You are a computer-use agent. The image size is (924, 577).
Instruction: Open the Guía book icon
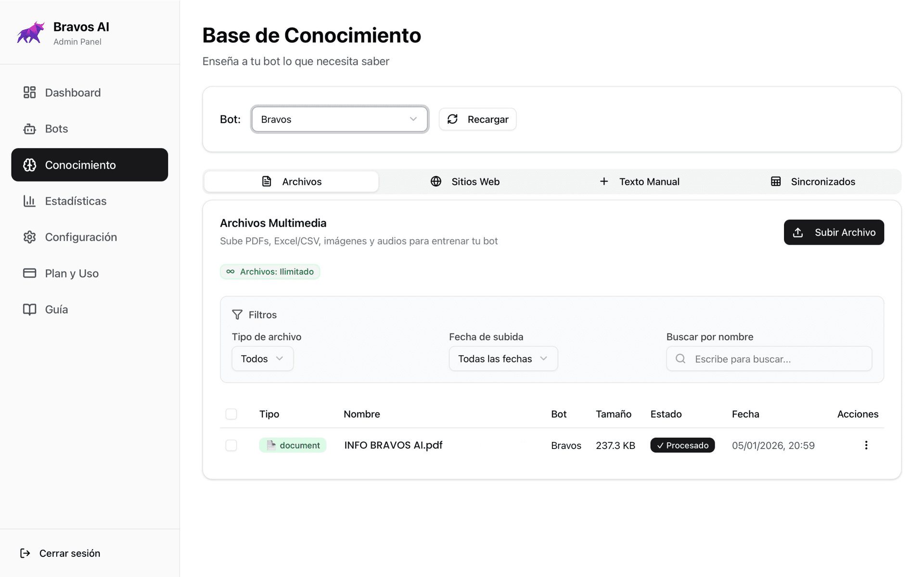tap(29, 309)
